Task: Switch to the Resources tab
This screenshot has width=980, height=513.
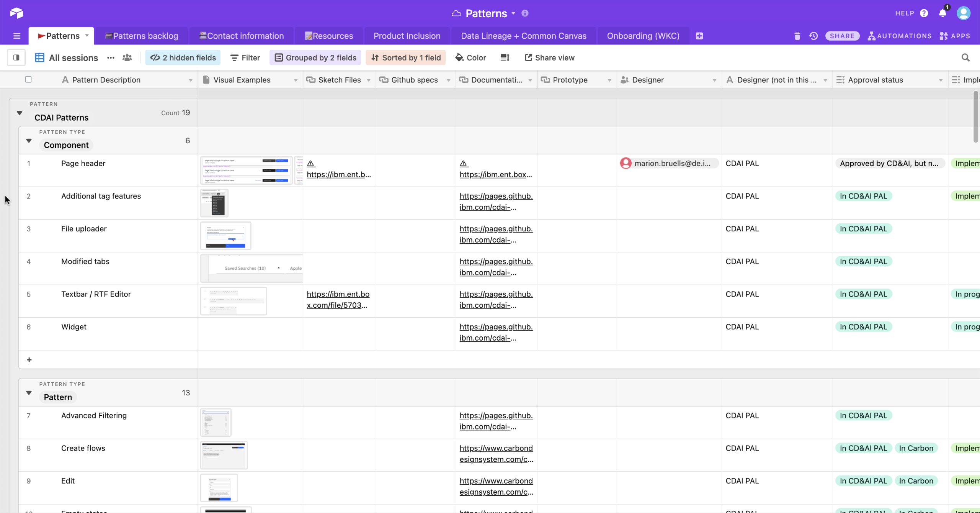Action: [329, 36]
